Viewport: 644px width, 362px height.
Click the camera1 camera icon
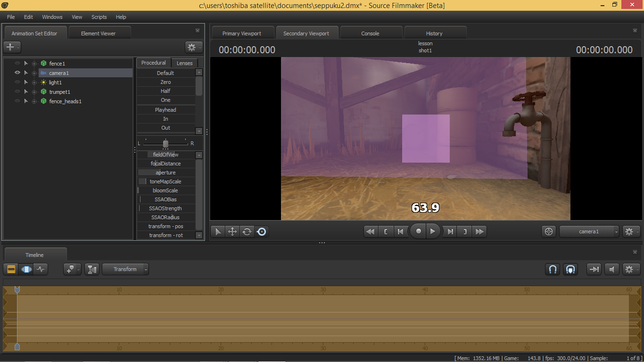pyautogui.click(x=43, y=73)
